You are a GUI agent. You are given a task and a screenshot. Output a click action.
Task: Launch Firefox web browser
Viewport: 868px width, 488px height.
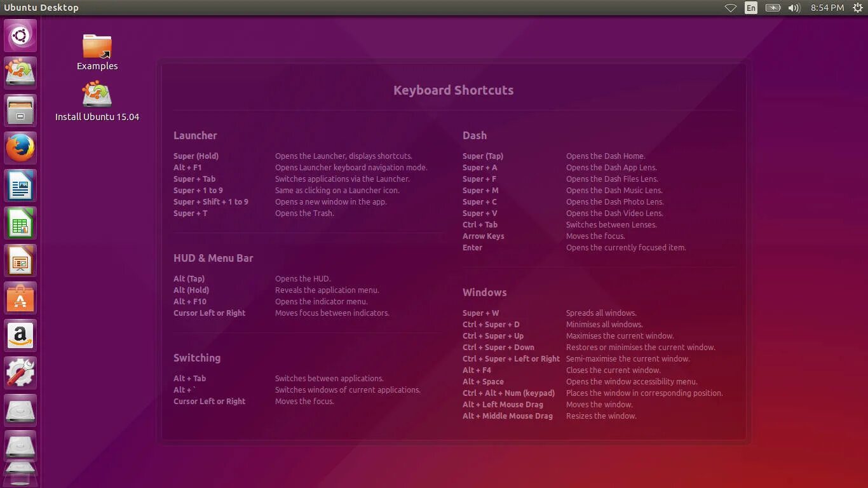click(21, 148)
